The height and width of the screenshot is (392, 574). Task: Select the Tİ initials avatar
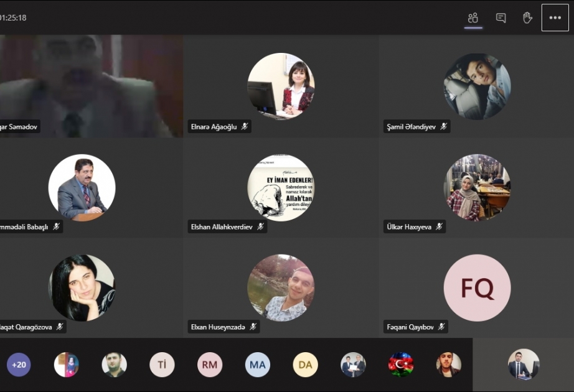coord(162,365)
